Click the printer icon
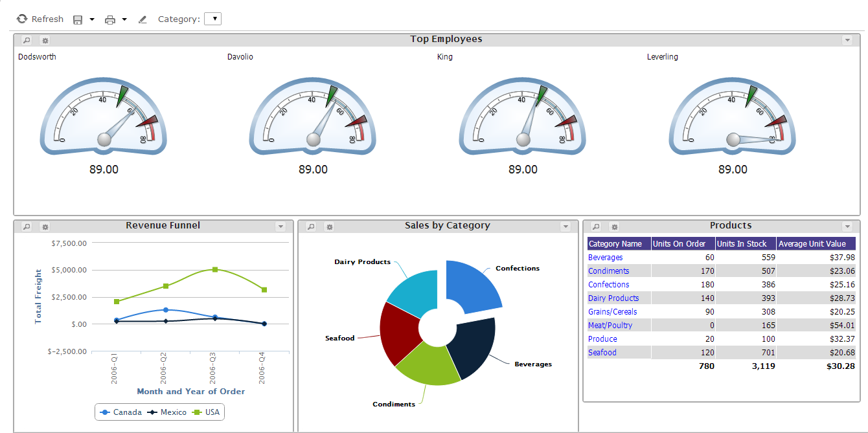This screenshot has width=868, height=433. click(x=110, y=19)
